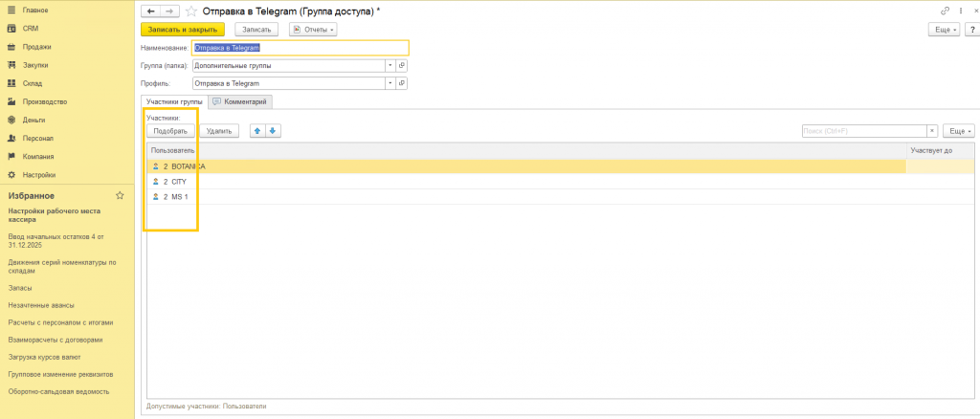Open the Деньги section
Screen dimensions: 980x419
(x=33, y=120)
